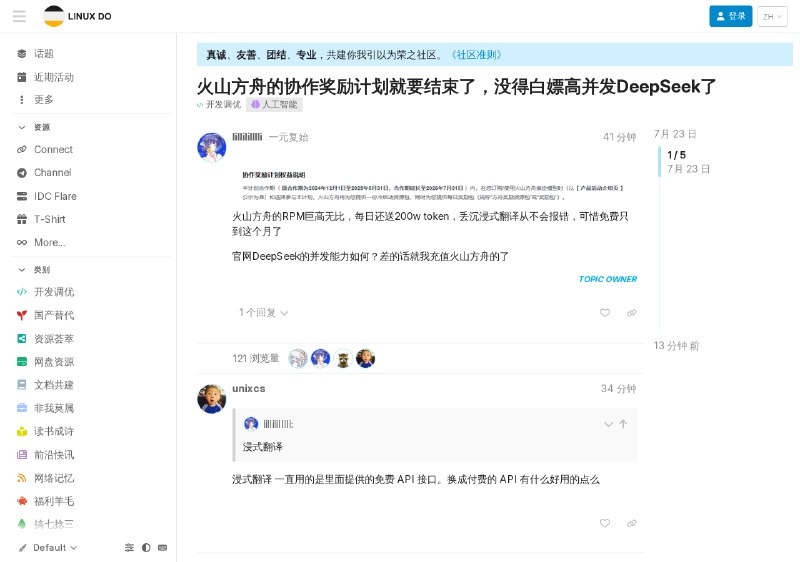Click the drive icon beside 网盘资源

(x=22, y=362)
